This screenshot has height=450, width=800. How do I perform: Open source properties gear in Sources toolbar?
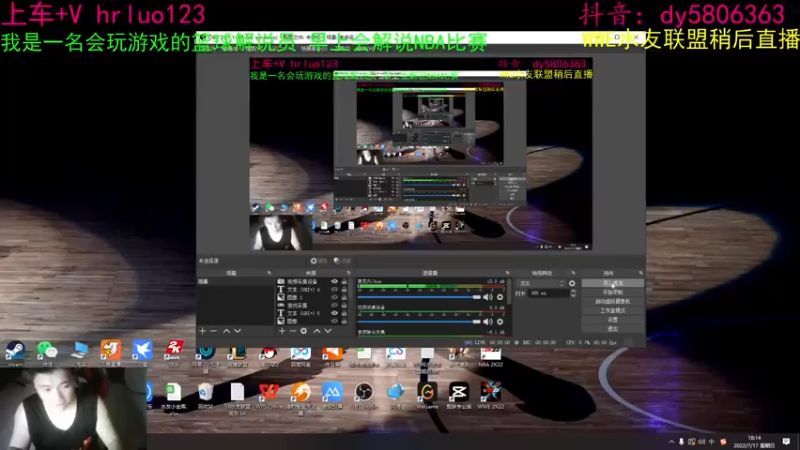tap(304, 331)
